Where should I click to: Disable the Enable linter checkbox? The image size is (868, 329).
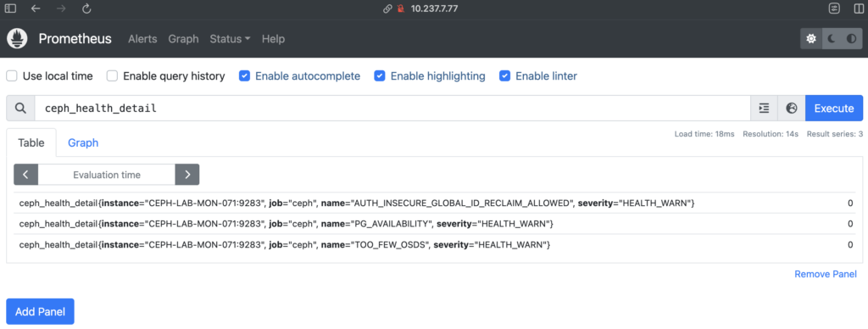(x=505, y=75)
